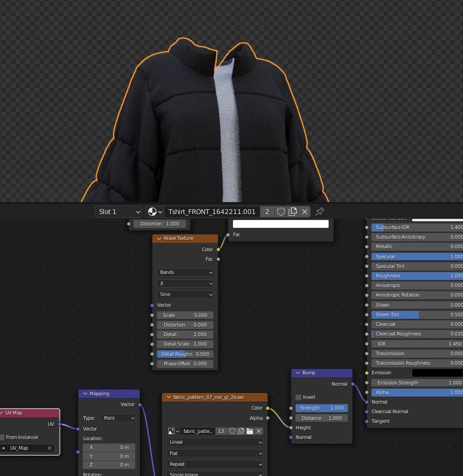This screenshot has width=463, height=476.
Task: Open the X direction dropdown in Wave Texture
Action: coord(185,283)
